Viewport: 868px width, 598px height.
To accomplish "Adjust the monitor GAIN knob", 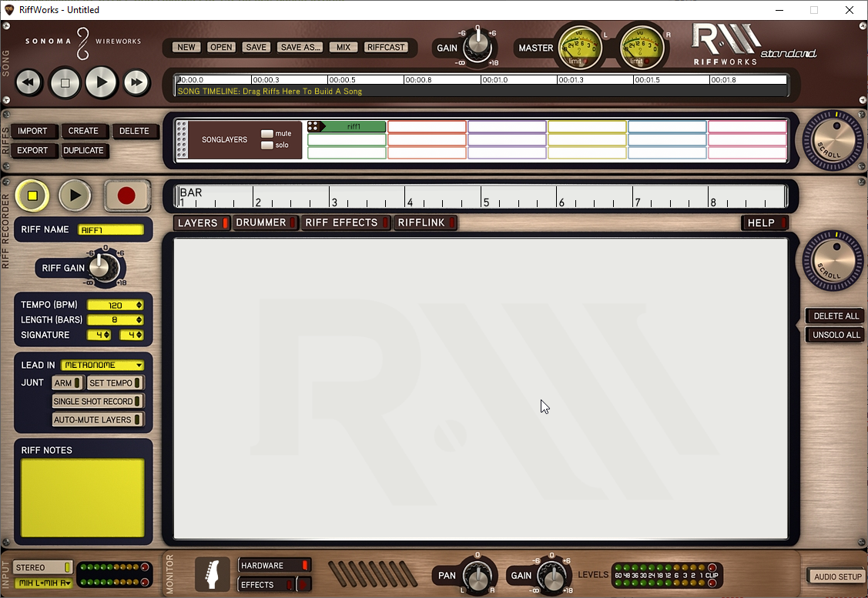I will (551, 576).
